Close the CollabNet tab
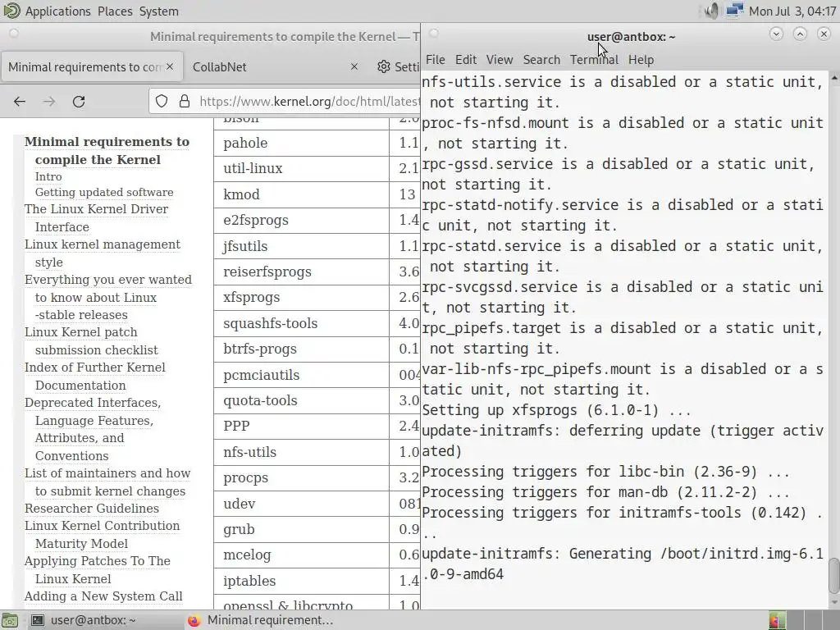 [354, 66]
